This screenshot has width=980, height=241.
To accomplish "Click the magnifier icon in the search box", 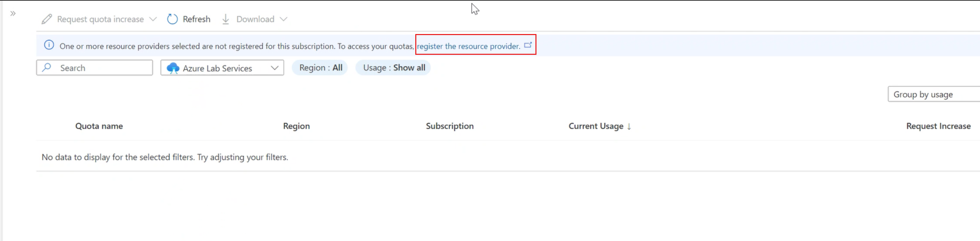I will coord(47,67).
